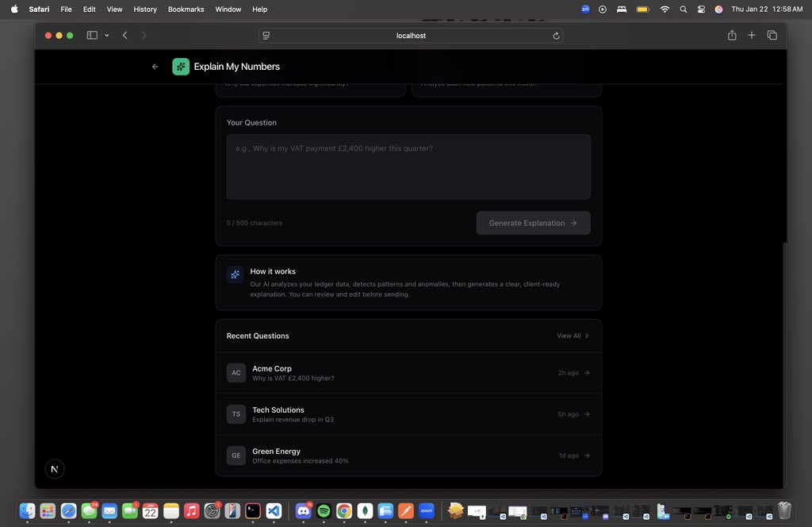
Task: Expand View All recent questions
Action: pos(573,336)
